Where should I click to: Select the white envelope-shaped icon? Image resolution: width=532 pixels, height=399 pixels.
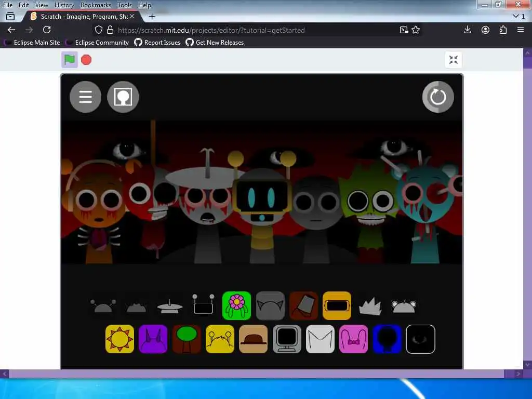pos(320,339)
